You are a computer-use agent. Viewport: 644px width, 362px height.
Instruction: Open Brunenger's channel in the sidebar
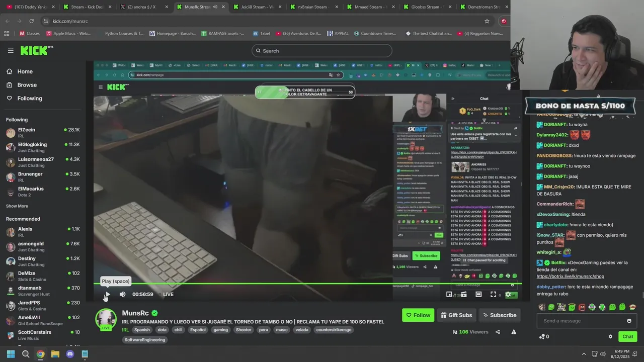click(43, 177)
